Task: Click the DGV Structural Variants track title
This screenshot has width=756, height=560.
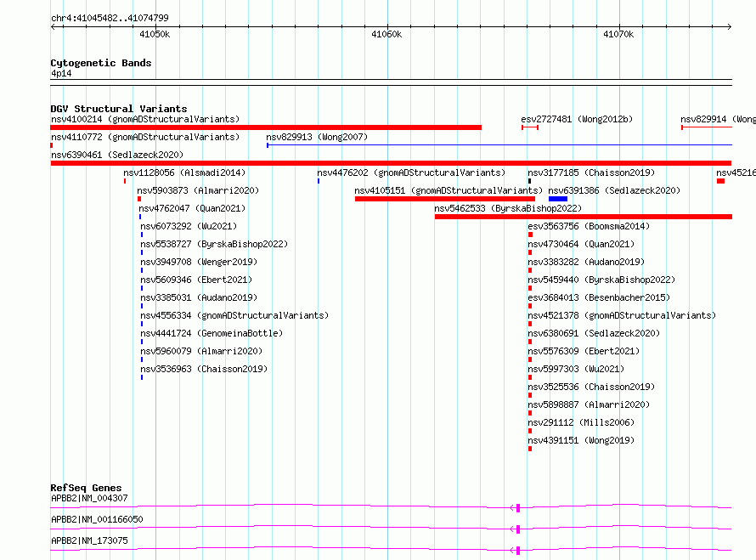Action: (x=119, y=109)
